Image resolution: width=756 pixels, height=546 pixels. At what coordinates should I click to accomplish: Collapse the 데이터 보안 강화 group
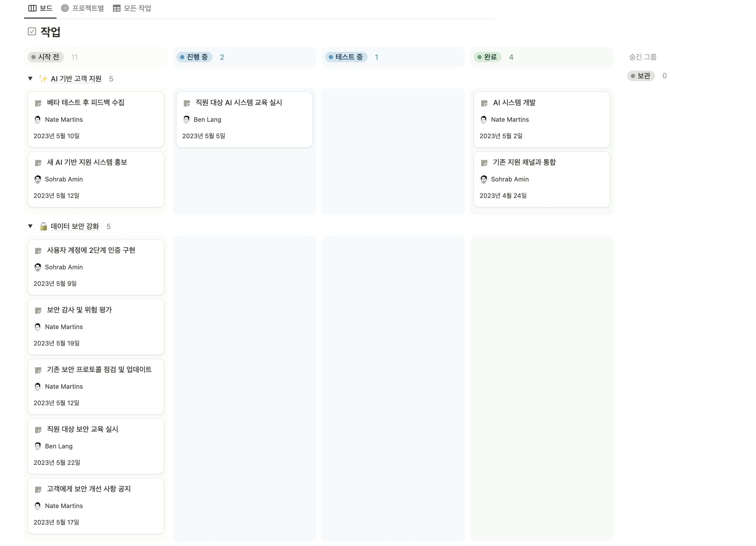[x=30, y=226]
